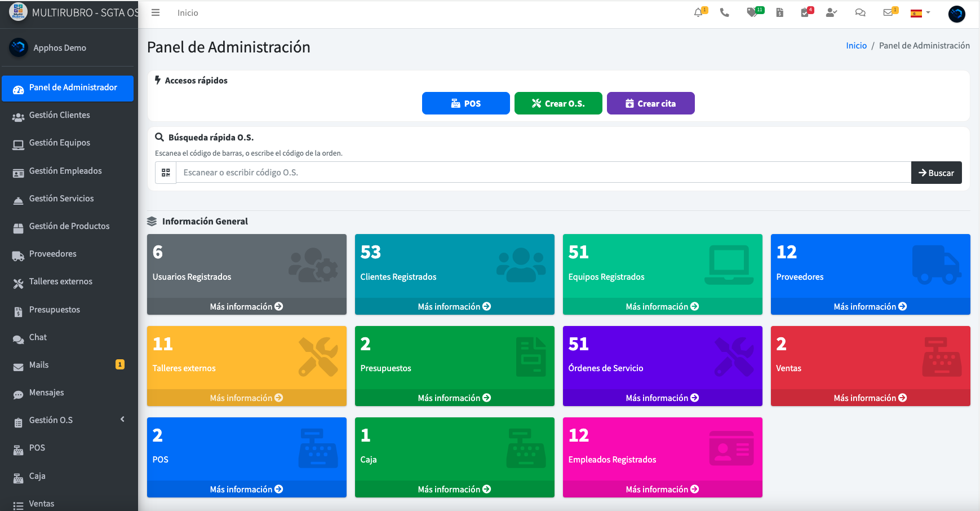Click the user check icon in top bar
The height and width of the screenshot is (511, 980).
[831, 12]
